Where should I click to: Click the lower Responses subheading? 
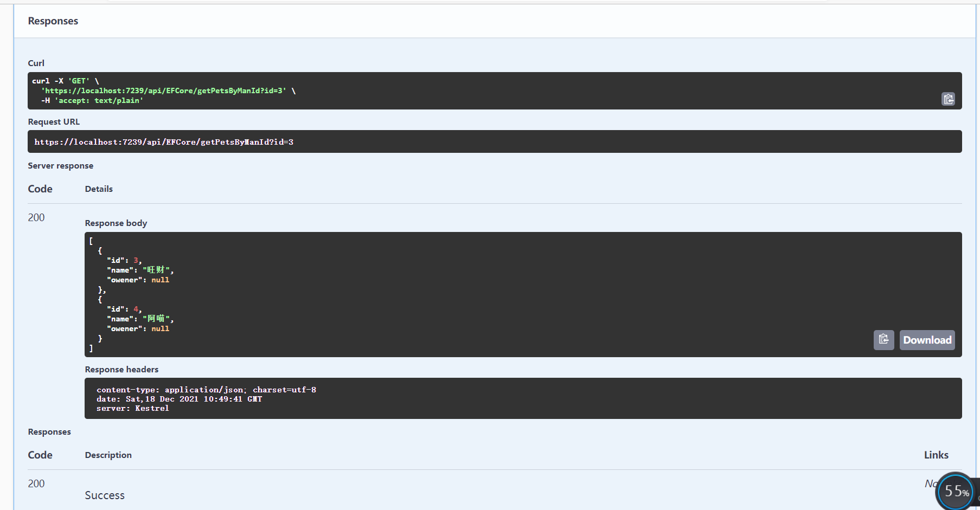click(x=49, y=431)
